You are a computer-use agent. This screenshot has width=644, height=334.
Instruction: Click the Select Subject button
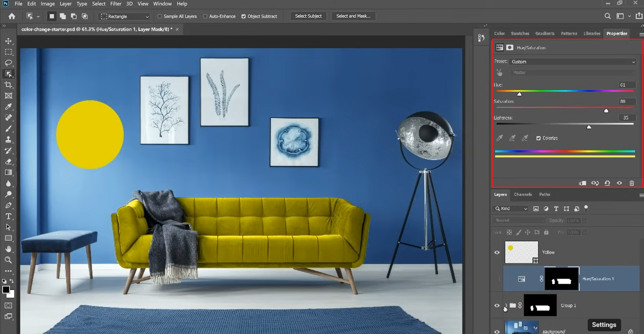(x=308, y=16)
